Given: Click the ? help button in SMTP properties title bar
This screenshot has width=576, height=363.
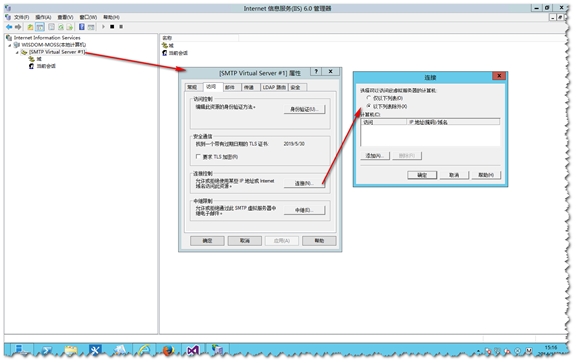Looking at the screenshot, I should click(316, 72).
